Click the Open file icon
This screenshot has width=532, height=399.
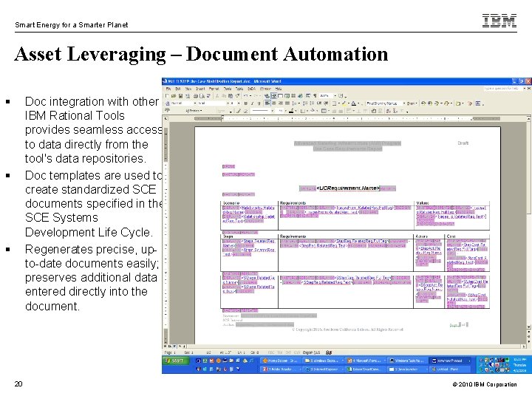(174, 96)
